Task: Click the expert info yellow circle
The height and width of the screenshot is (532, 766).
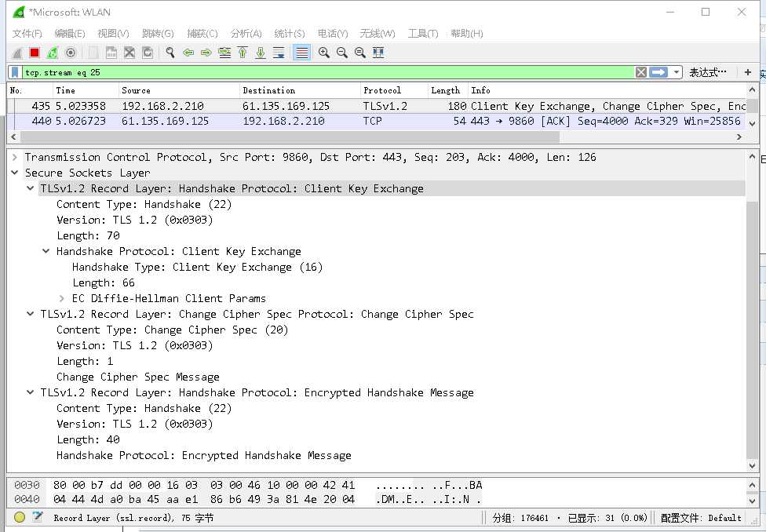Action: pyautogui.click(x=20, y=517)
